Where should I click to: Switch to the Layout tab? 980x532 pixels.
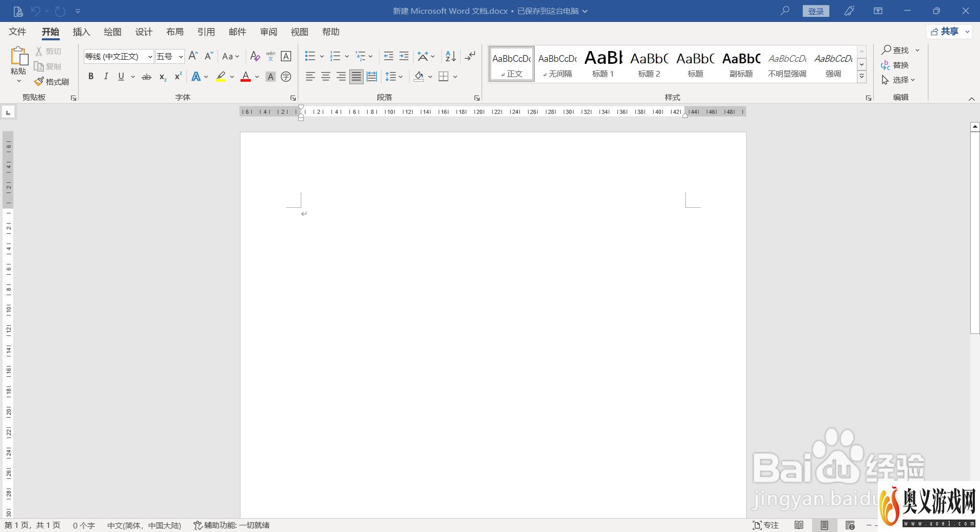(175, 32)
